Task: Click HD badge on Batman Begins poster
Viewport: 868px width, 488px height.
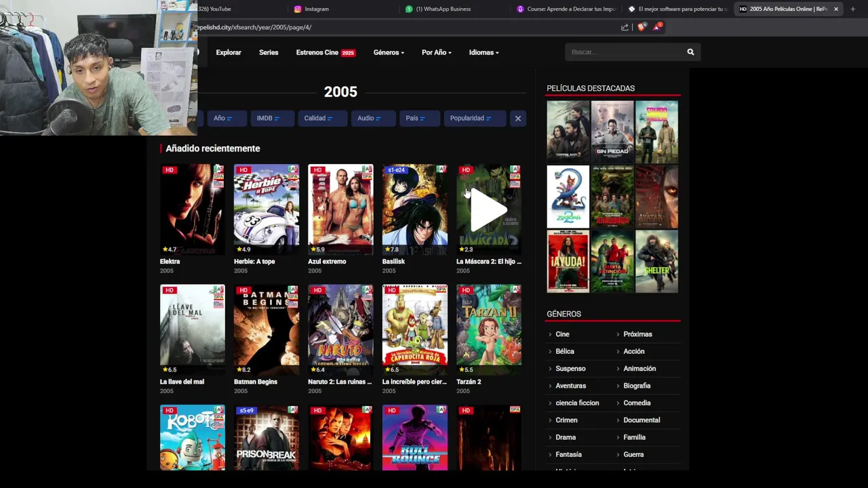Action: pos(243,290)
